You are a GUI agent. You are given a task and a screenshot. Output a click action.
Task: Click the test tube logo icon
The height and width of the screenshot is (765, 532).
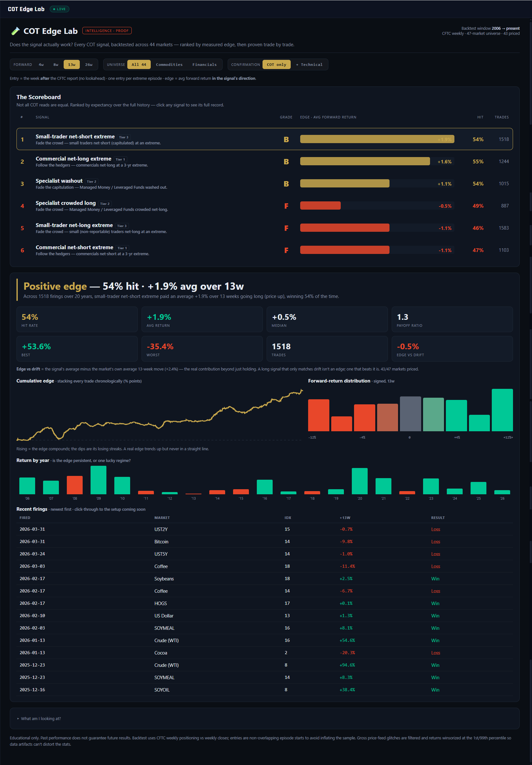click(15, 31)
